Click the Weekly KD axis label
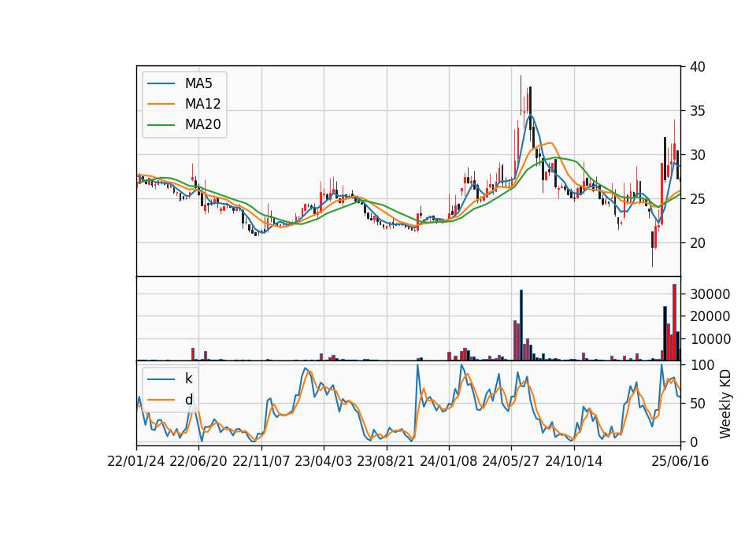This screenshot has width=756, height=543. coord(725,404)
